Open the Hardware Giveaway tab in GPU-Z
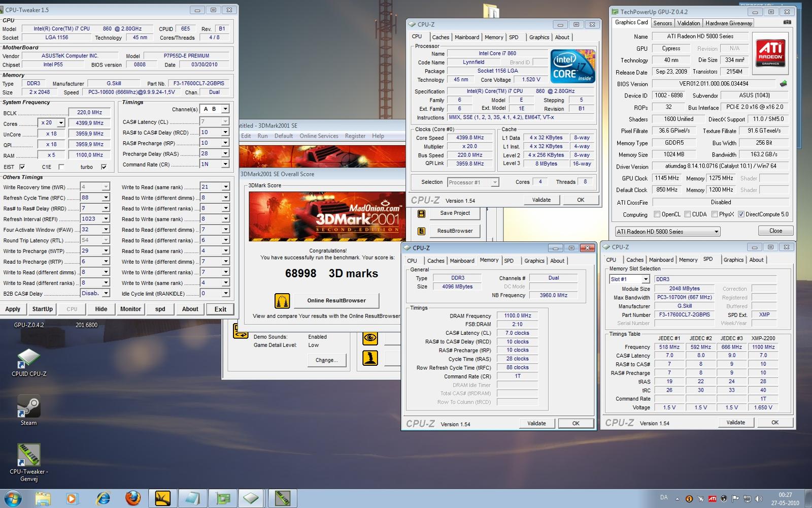This screenshot has width=812, height=508. [729, 23]
